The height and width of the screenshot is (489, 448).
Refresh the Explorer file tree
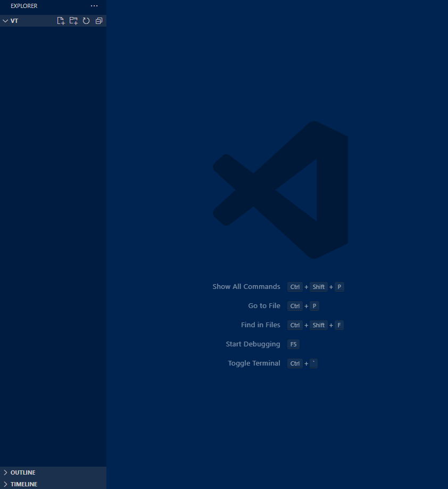point(86,21)
